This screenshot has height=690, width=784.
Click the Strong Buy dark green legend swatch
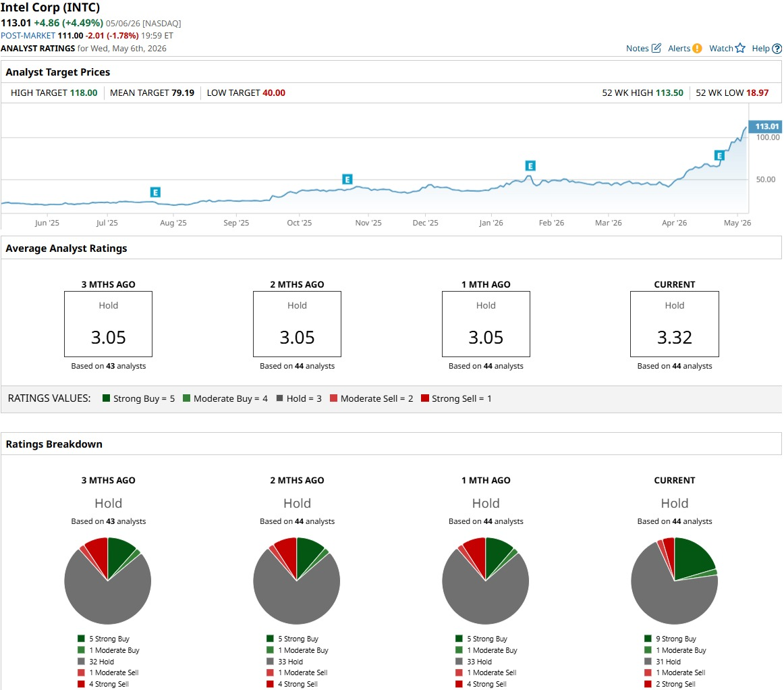click(106, 398)
